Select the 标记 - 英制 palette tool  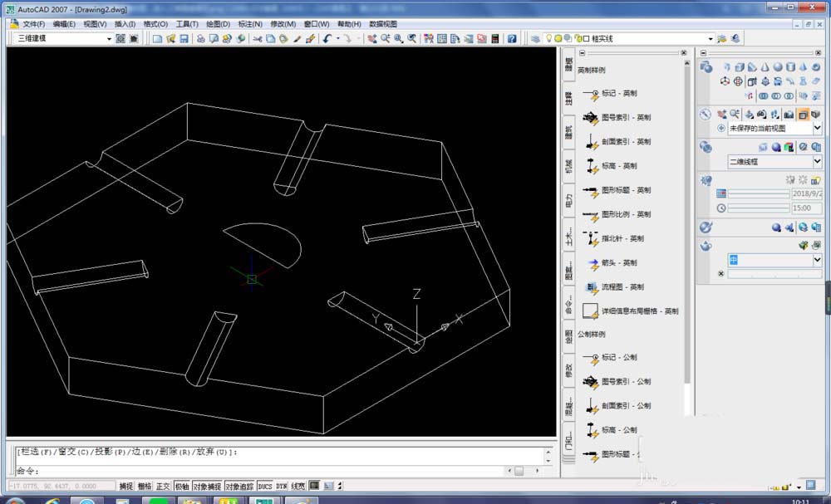(609, 94)
